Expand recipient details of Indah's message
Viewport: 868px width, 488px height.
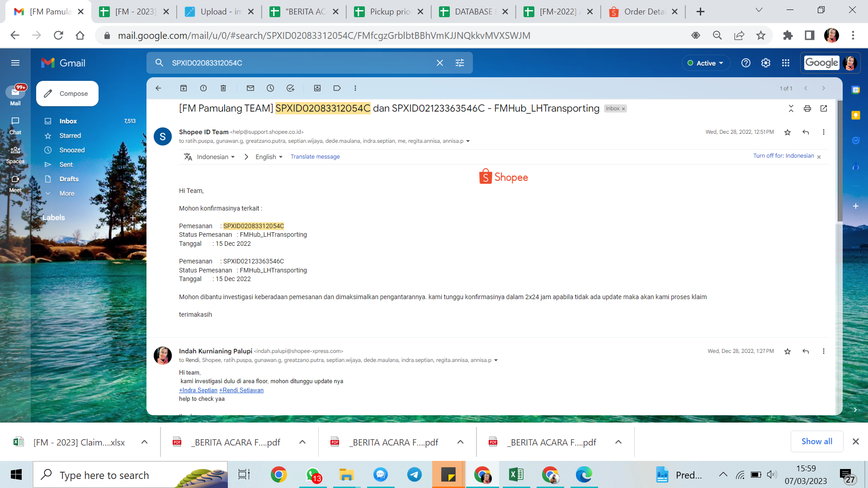click(496, 360)
